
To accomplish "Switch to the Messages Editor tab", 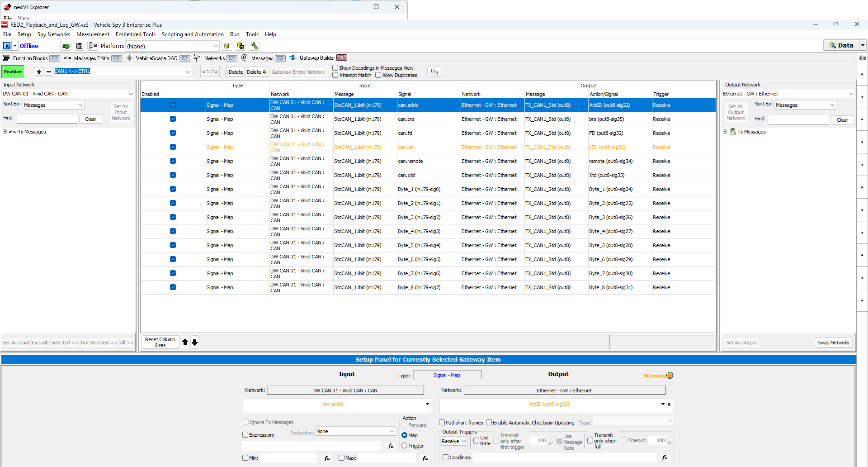I will tap(91, 58).
